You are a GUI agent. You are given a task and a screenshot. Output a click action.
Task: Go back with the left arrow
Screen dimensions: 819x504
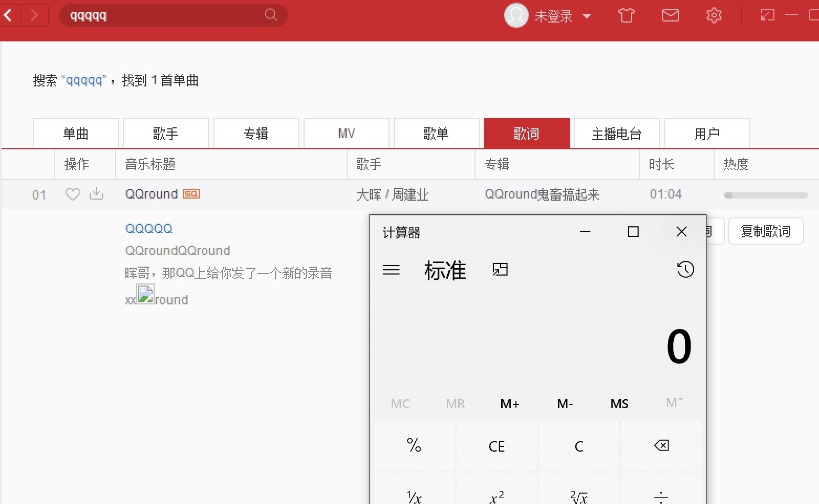[8, 15]
